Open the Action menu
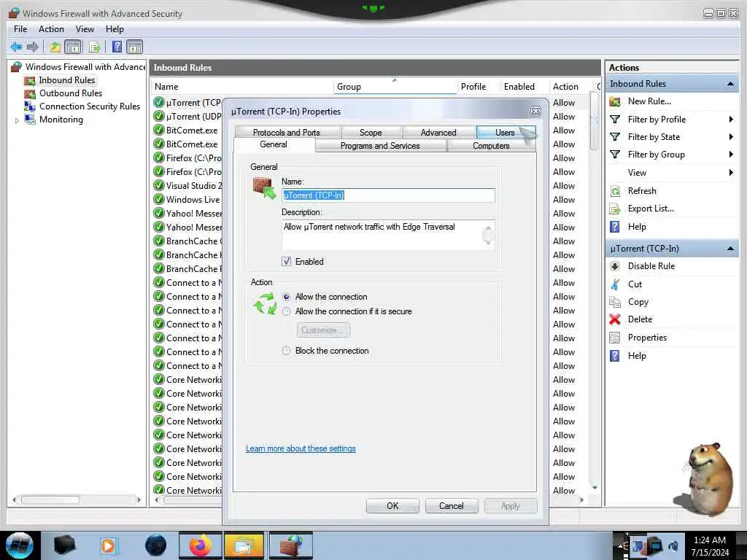747x560 pixels. (52, 29)
